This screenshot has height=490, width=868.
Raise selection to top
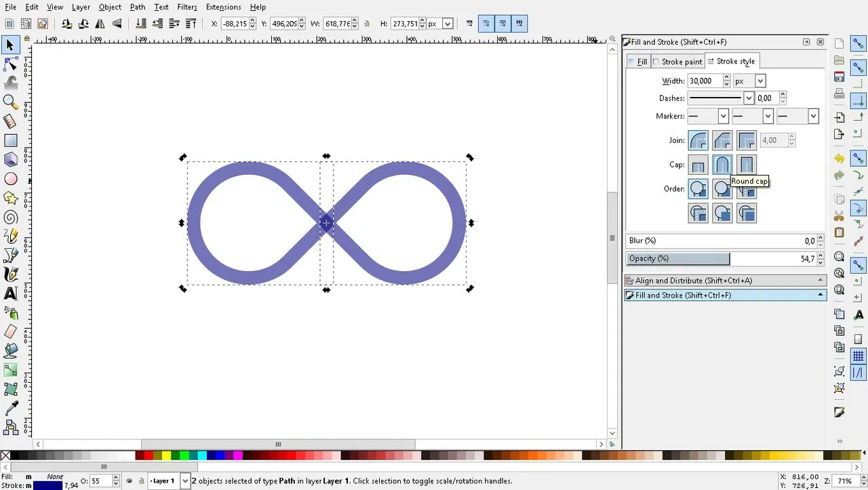(x=191, y=24)
